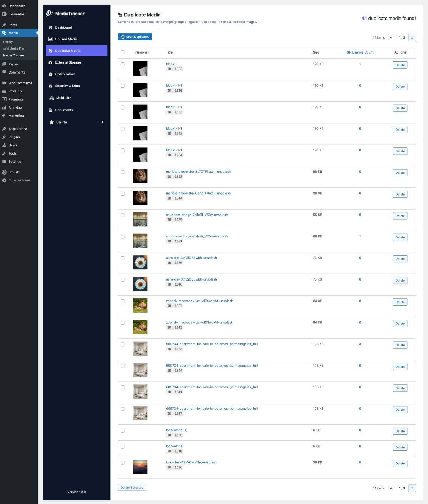Check the box for block1 ID 1382
Screen dimensions: 428x504
(x=123, y=65)
